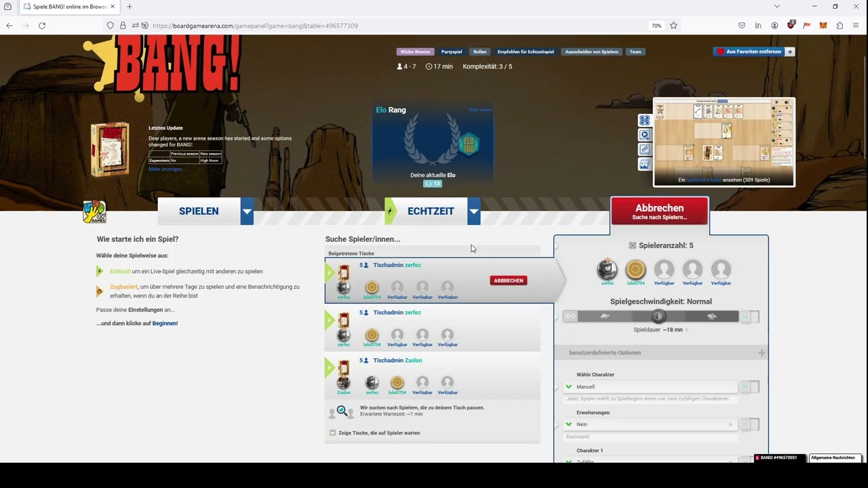Click 'Aus Favoriten entfernen' button
The height and width of the screenshot is (488, 868).
(x=749, y=52)
